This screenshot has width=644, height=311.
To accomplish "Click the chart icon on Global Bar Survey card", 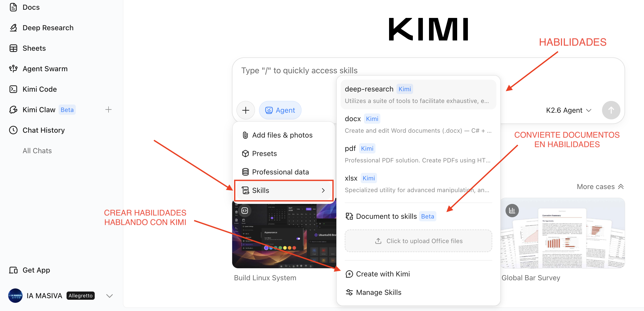I will pos(512,211).
